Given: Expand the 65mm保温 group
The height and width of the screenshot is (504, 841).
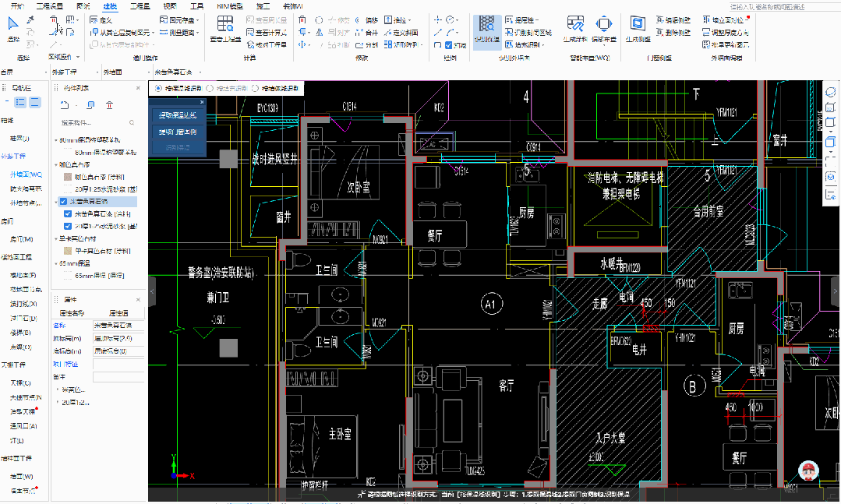Looking at the screenshot, I should pos(56,265).
